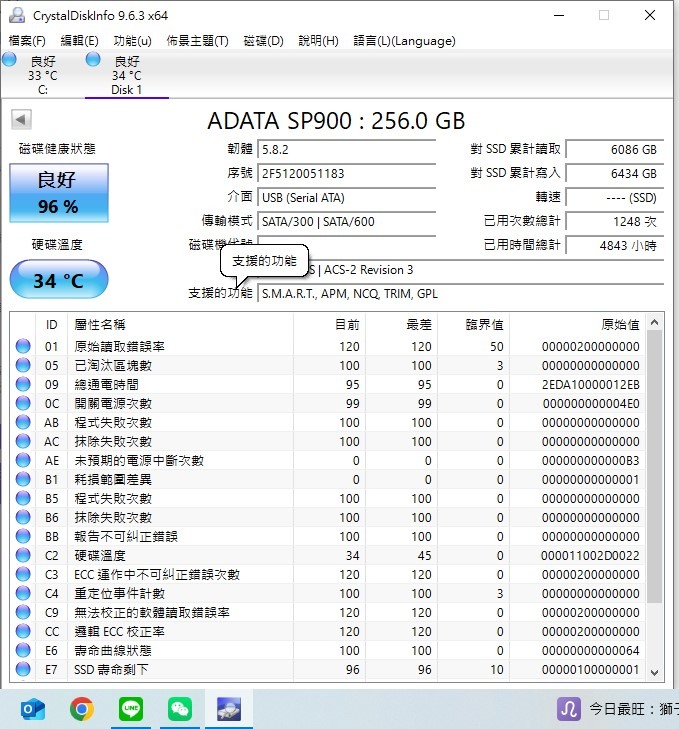
Task: Select the 硬碟溫度 attribute row
Action: pos(328,555)
